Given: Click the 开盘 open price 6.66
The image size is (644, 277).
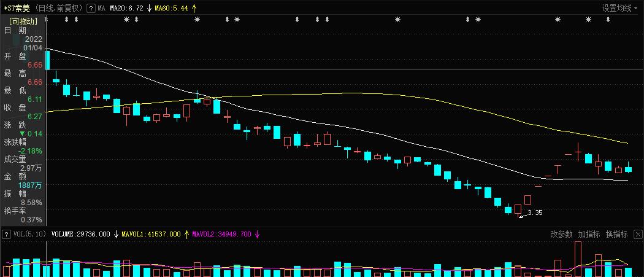Looking at the screenshot, I should click(x=35, y=65).
